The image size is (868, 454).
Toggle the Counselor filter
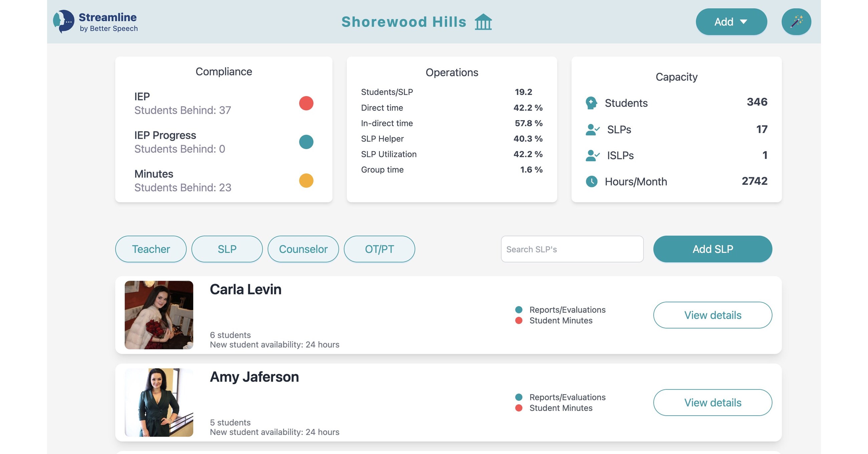click(303, 249)
